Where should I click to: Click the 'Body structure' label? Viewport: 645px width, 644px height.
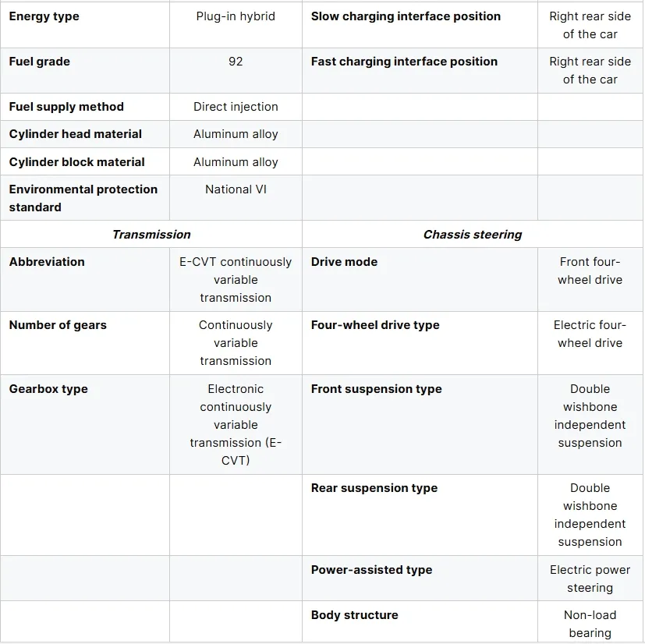click(x=355, y=615)
